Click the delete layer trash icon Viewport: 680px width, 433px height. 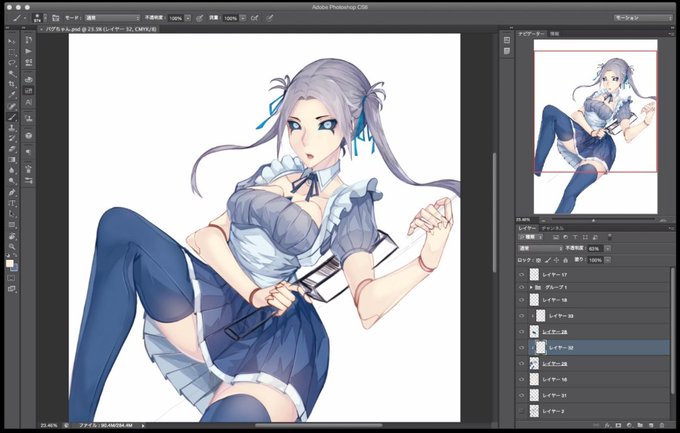tap(662, 426)
